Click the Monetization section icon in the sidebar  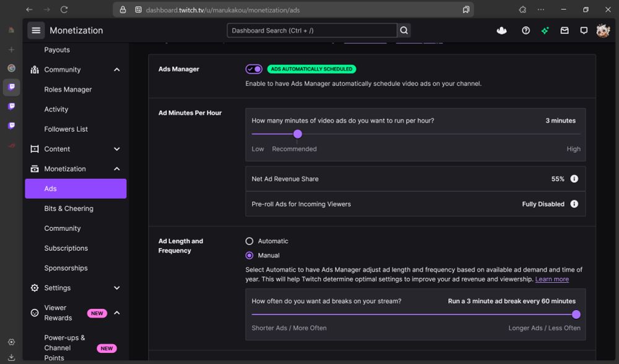point(35,169)
